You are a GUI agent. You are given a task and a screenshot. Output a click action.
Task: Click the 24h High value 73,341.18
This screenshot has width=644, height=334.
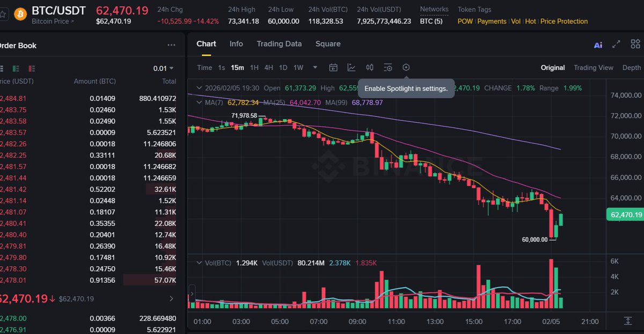point(243,21)
